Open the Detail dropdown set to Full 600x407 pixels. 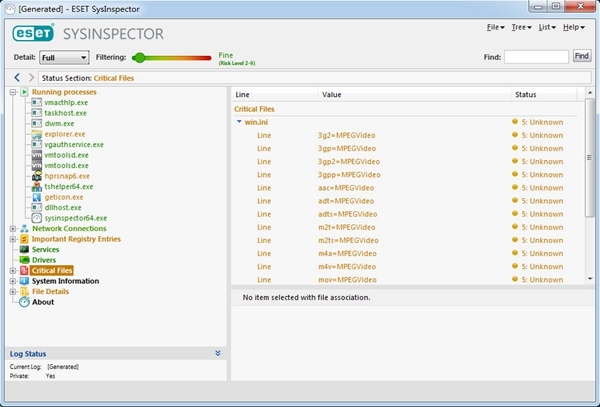click(x=64, y=57)
